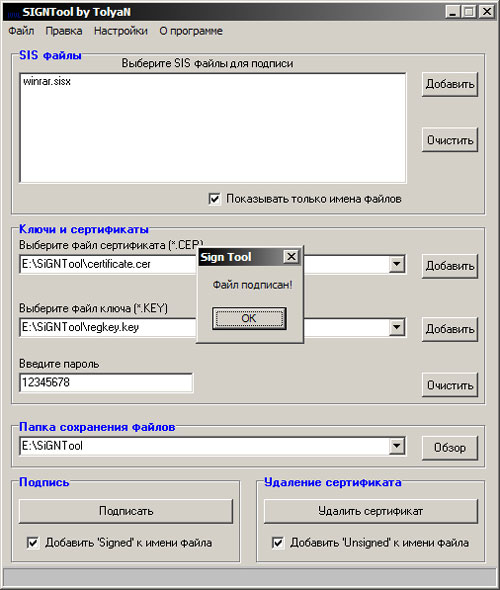Open the 'О программе' menu
The width and height of the screenshot is (500, 590).
tap(191, 31)
